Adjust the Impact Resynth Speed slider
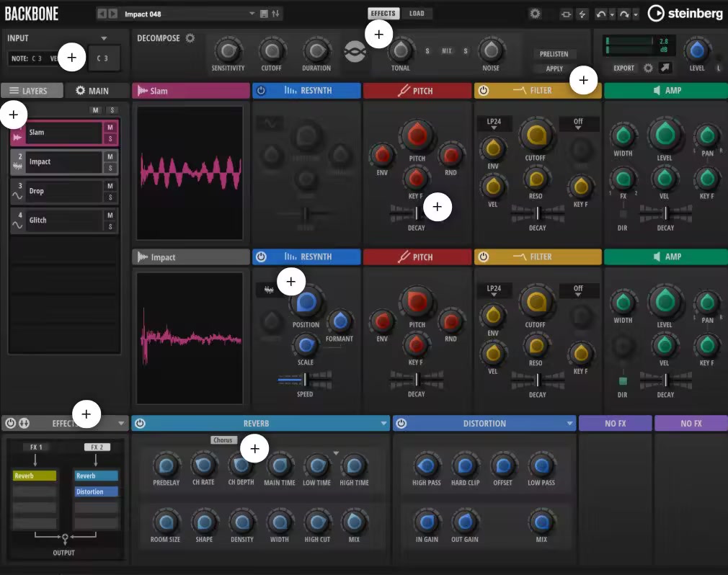The height and width of the screenshot is (575, 728). [305, 380]
